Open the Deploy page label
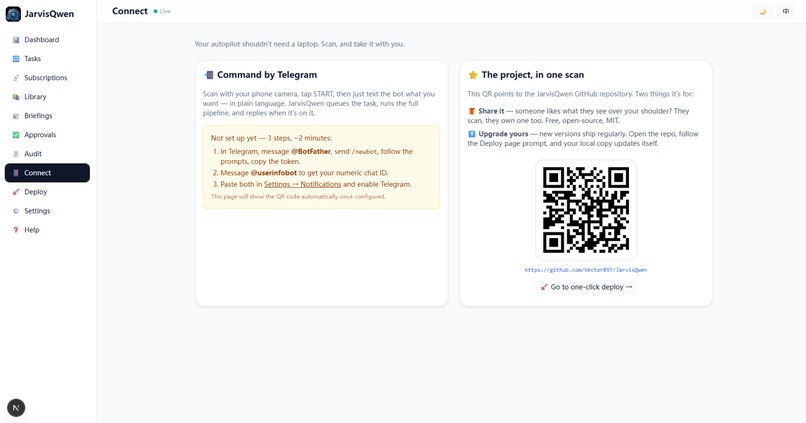The image size is (806, 423). (x=35, y=192)
